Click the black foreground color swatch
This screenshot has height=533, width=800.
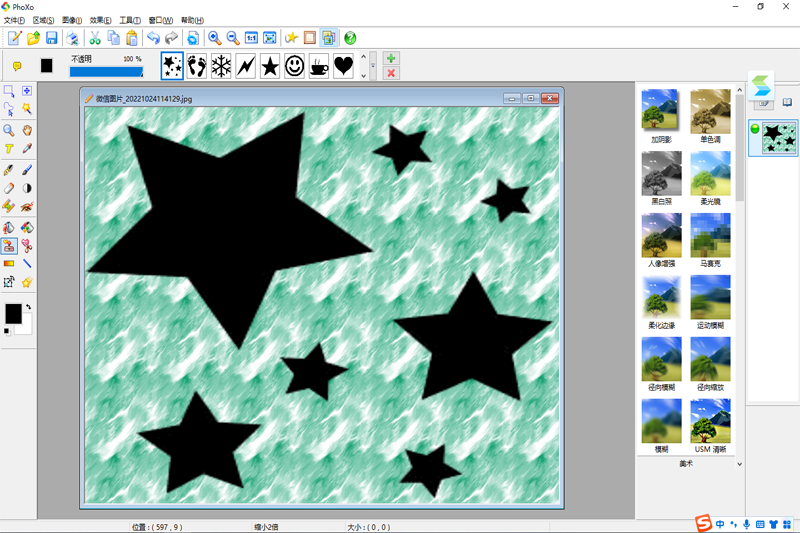14,313
